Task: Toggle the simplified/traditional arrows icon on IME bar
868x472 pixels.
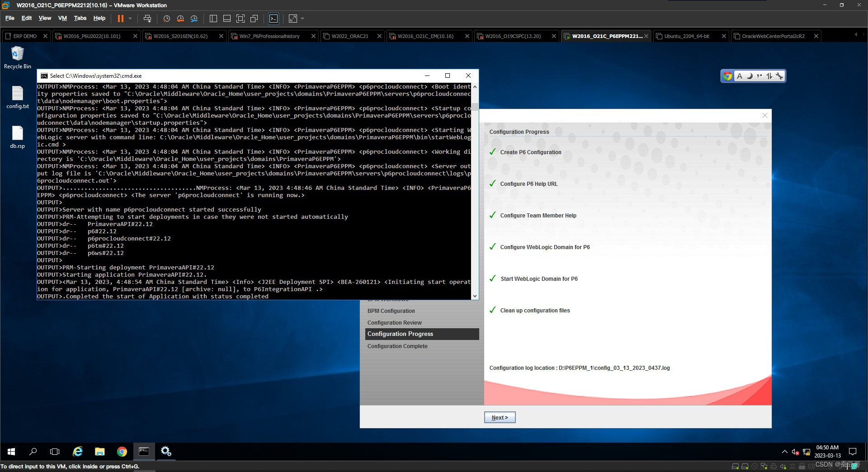Action: click(x=769, y=76)
